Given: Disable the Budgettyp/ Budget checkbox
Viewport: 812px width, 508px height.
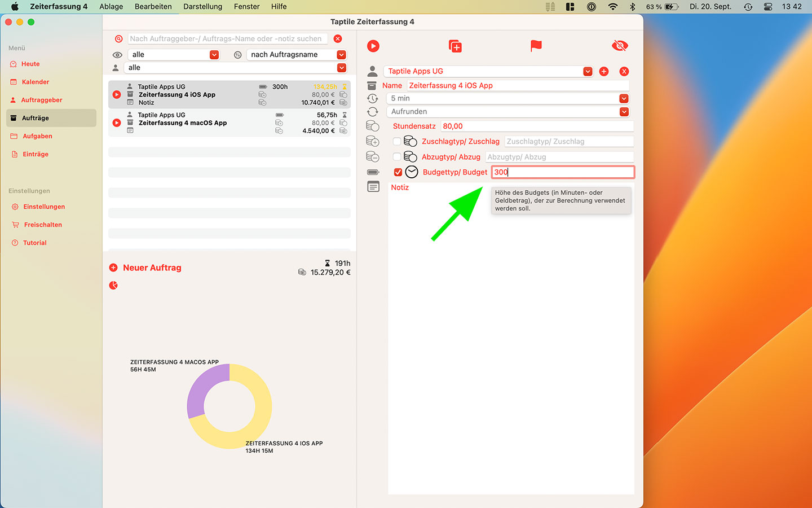Looking at the screenshot, I should click(398, 172).
